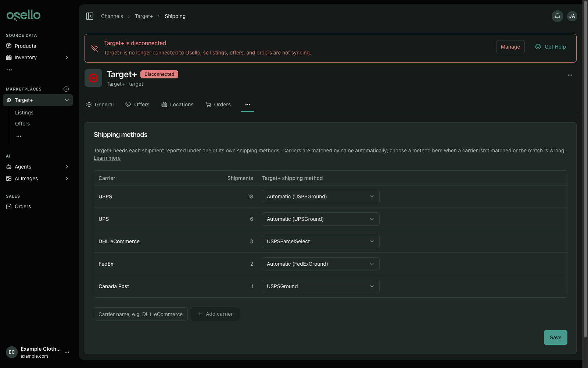Viewport: 588px width, 368px height.
Task: Click the Shipping breadcrumb text
Action: click(x=175, y=16)
